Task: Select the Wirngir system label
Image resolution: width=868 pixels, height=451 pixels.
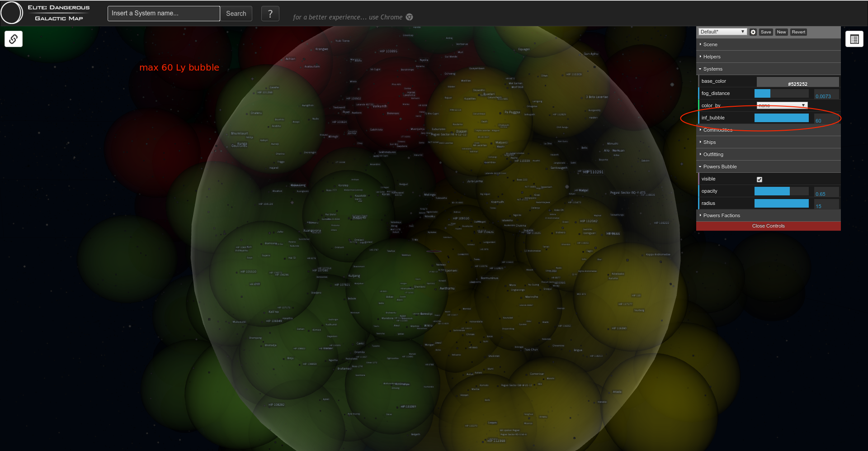Action: click(x=333, y=136)
